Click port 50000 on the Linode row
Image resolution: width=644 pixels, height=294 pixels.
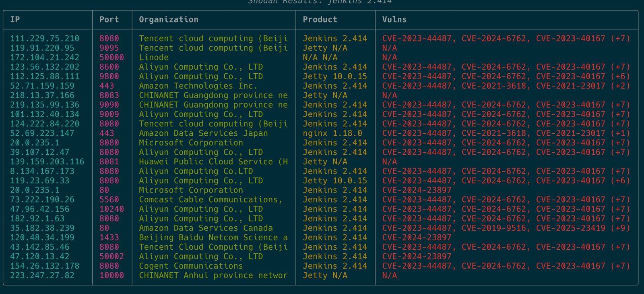tap(111, 58)
